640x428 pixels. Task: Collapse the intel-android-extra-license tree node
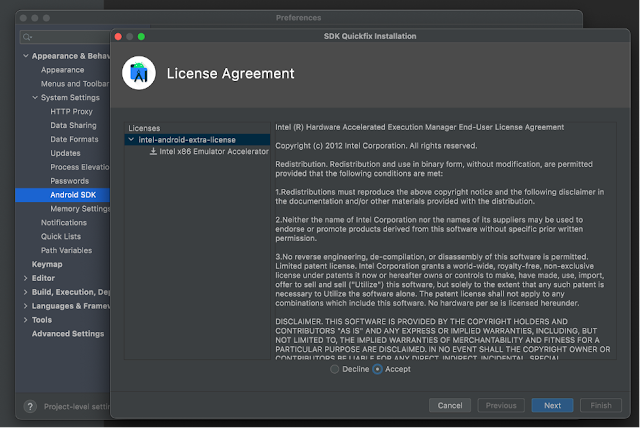point(131,140)
